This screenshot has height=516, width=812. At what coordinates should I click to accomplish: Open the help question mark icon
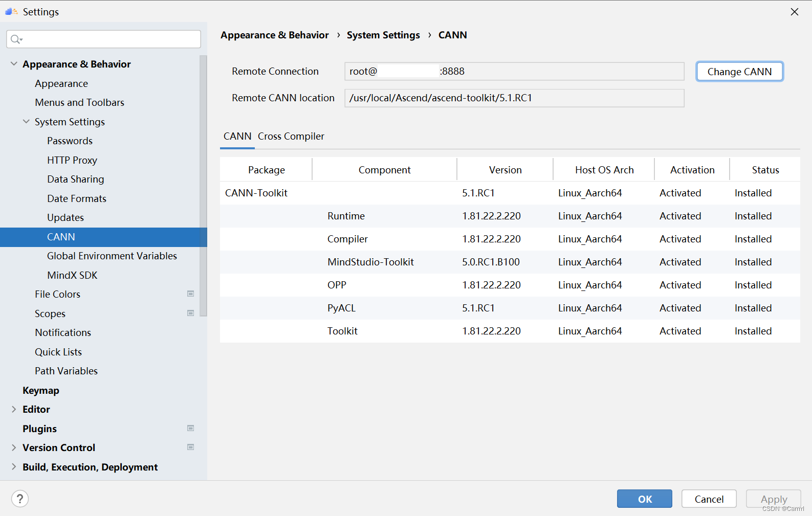(20, 499)
